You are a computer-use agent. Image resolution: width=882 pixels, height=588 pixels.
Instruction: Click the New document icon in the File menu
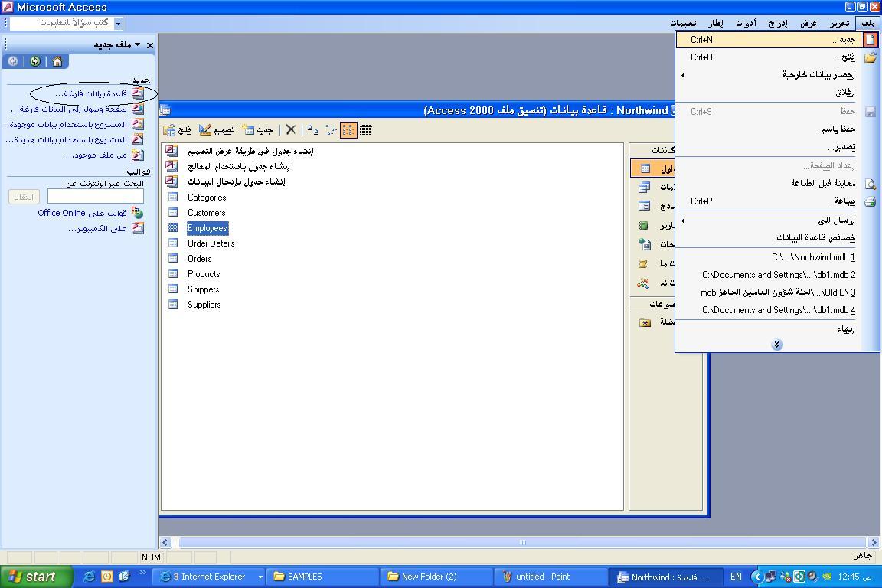click(871, 40)
